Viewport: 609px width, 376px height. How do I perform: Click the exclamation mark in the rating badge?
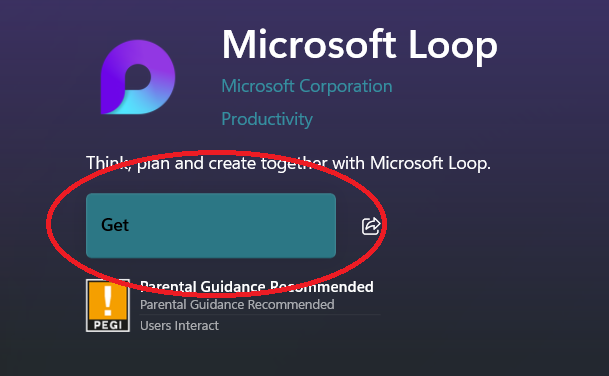(x=108, y=300)
